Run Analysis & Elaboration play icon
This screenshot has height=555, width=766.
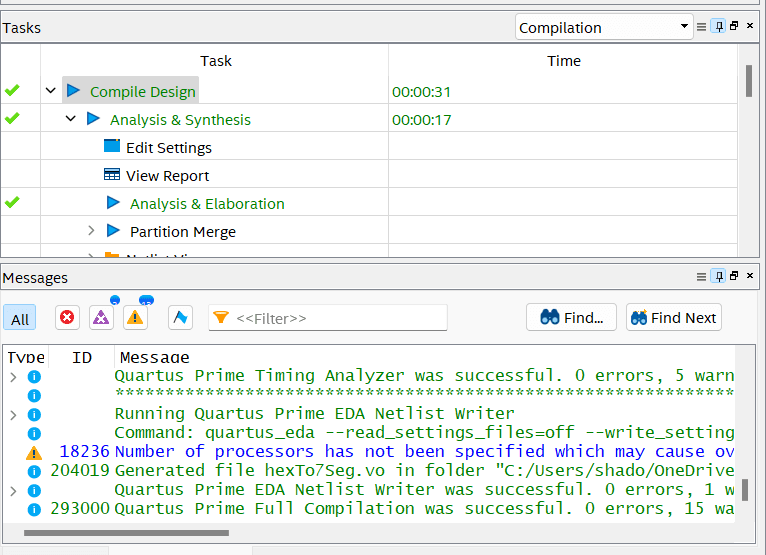tap(113, 202)
